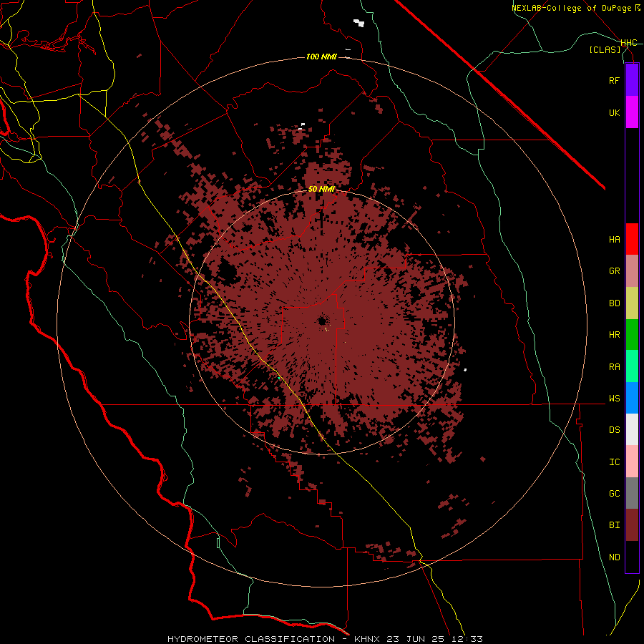This screenshot has height=644, width=644.
Task: Click the HYDROMETEOR CLASSIFICATION KHNX title caption
Action: (325, 639)
